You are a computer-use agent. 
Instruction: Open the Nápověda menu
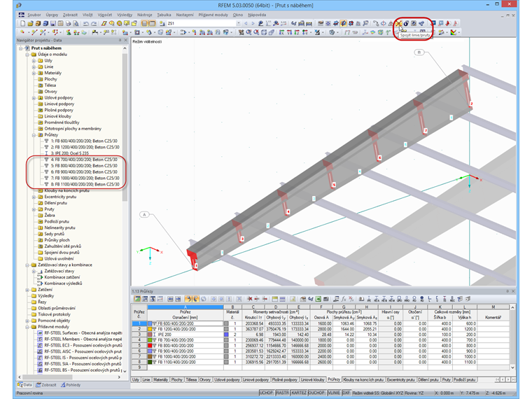(257, 15)
